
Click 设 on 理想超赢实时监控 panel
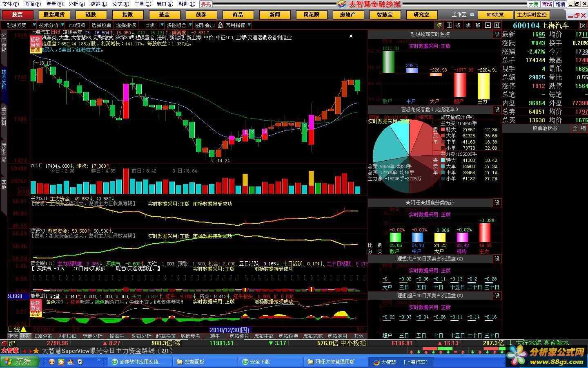coord(497,34)
